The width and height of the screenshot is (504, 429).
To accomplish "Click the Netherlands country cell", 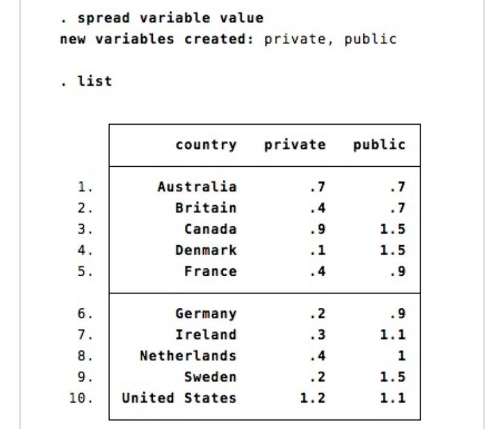I will [188, 356].
